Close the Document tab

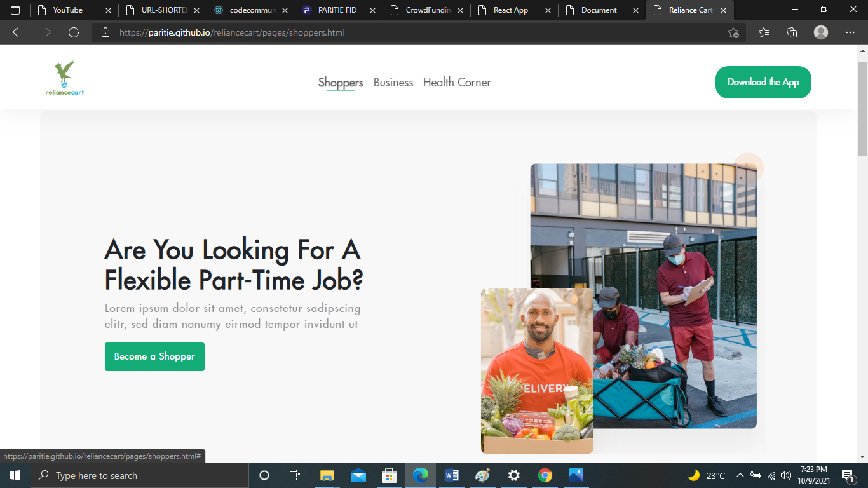click(x=635, y=10)
